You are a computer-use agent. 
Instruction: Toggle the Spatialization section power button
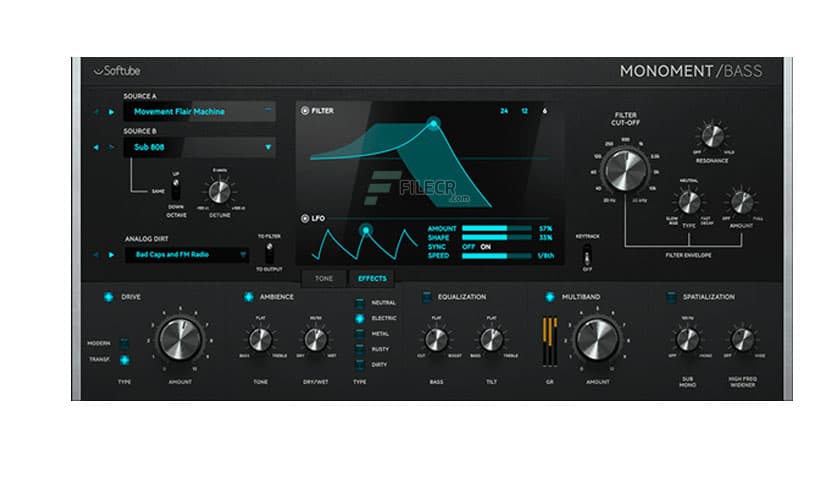point(672,297)
